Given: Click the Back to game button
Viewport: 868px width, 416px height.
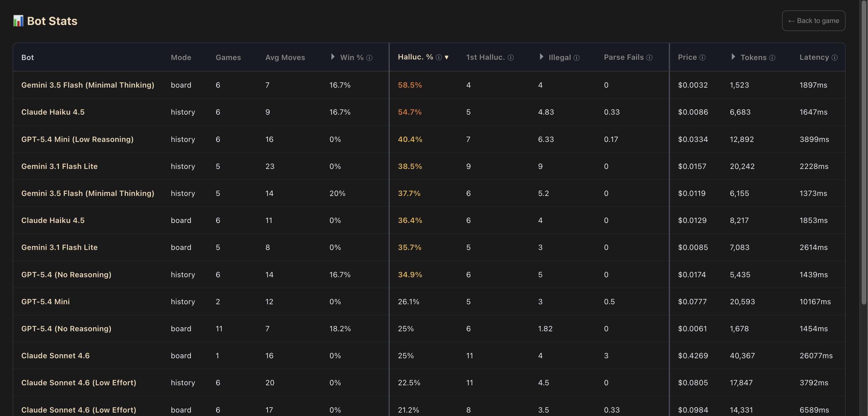Looking at the screenshot, I should (813, 21).
